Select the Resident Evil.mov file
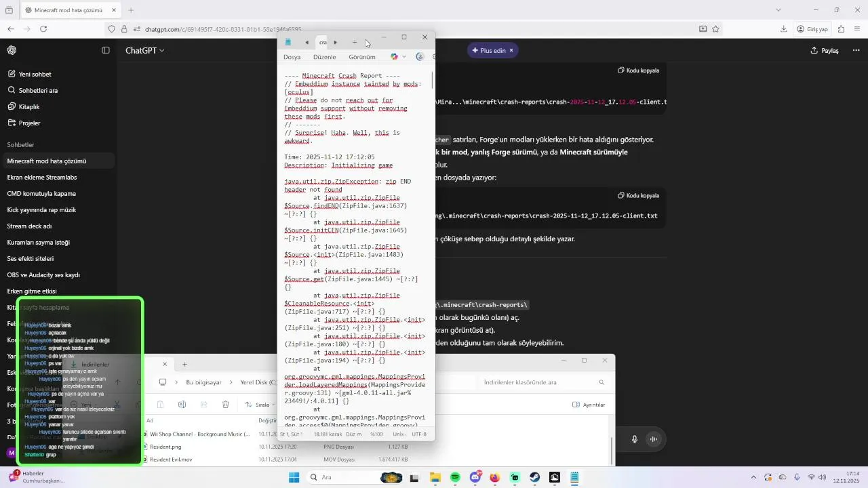The height and width of the screenshot is (488, 868). coord(171,460)
